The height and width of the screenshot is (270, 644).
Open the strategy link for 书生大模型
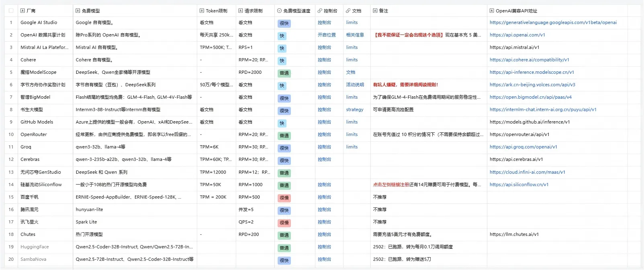click(x=355, y=110)
